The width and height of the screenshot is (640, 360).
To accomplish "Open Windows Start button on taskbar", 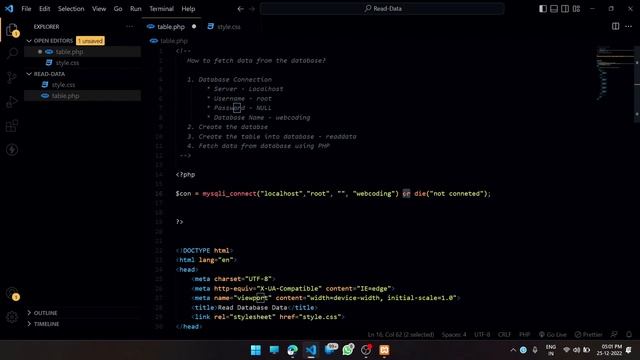I will point(256,350).
